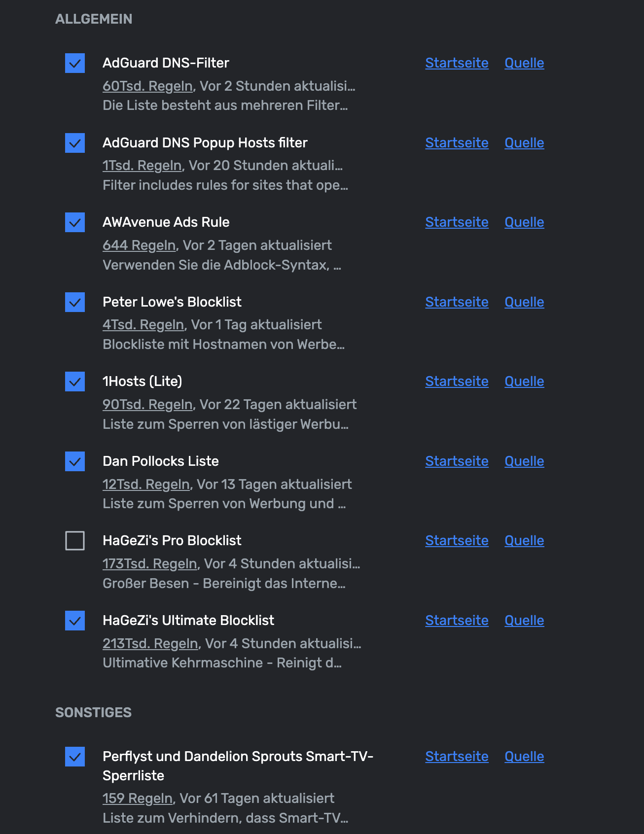Uncheck Peter Lowe's Blocklist

75,302
